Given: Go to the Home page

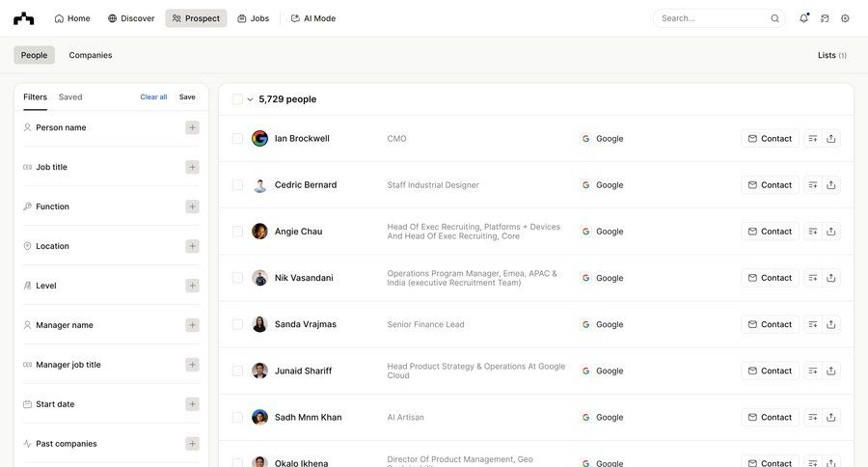Looking at the screenshot, I should coord(72,18).
